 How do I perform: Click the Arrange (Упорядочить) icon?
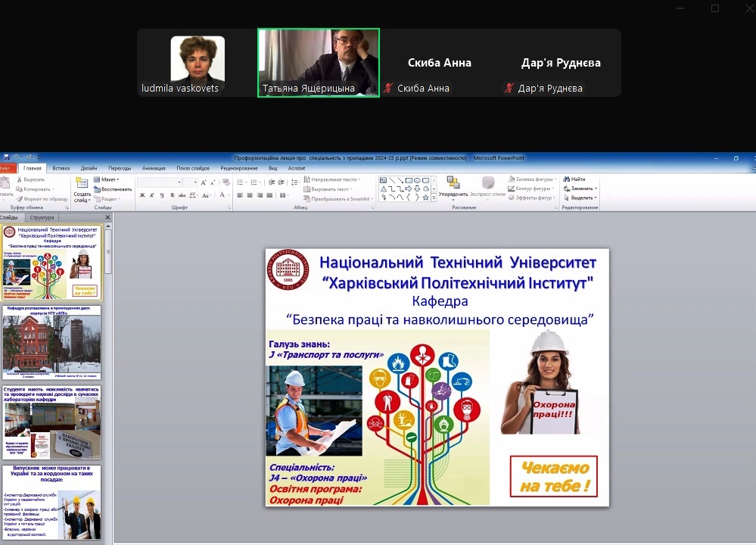point(453,182)
